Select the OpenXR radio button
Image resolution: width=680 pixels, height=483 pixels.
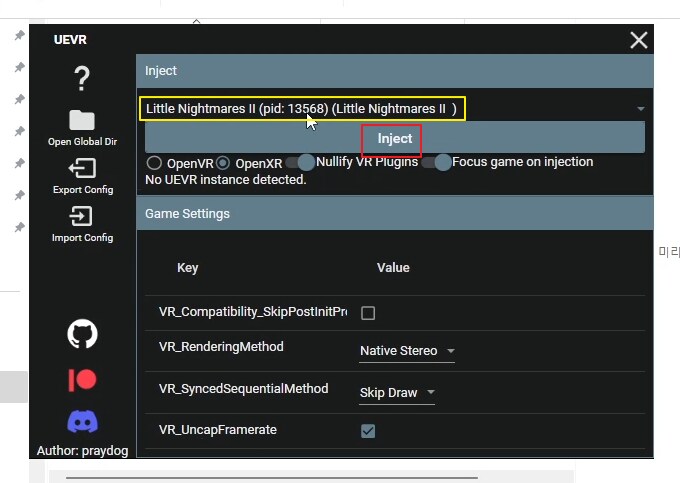[223, 162]
